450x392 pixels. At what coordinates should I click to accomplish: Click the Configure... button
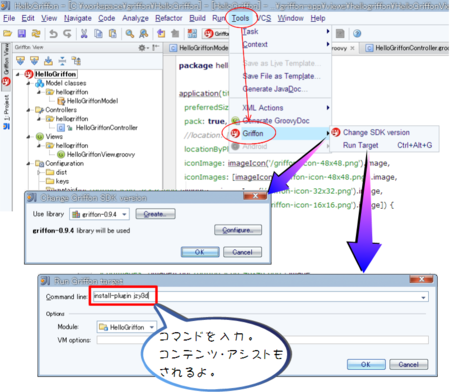[x=238, y=230]
